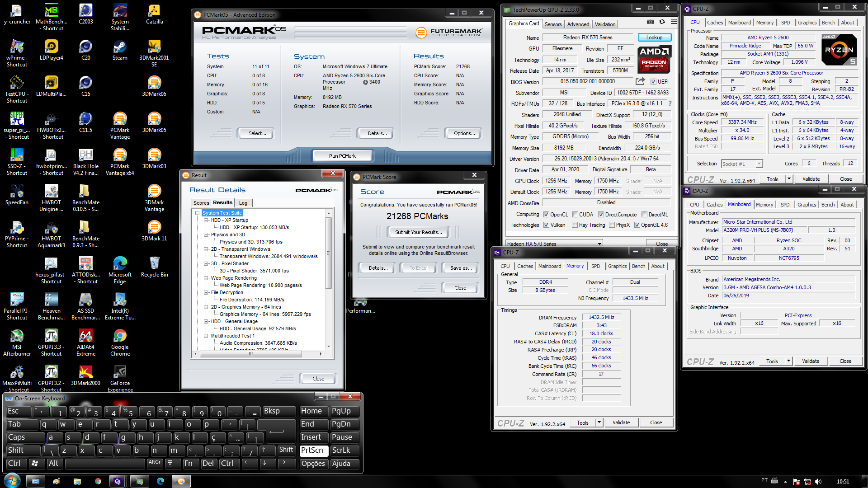Open the Catzilla desktop icon
Image resolution: width=868 pixels, height=488 pixels.
[x=154, y=14]
